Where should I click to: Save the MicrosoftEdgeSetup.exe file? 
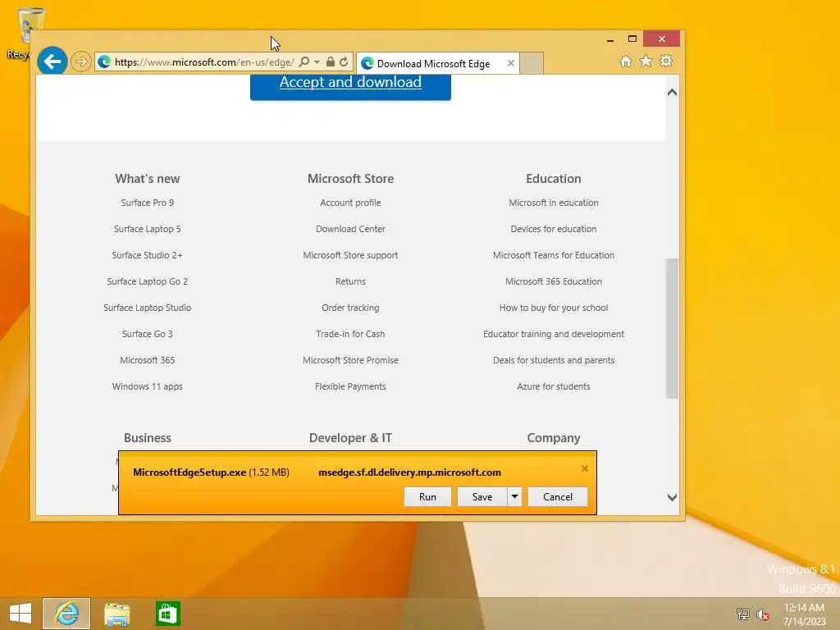click(x=482, y=496)
